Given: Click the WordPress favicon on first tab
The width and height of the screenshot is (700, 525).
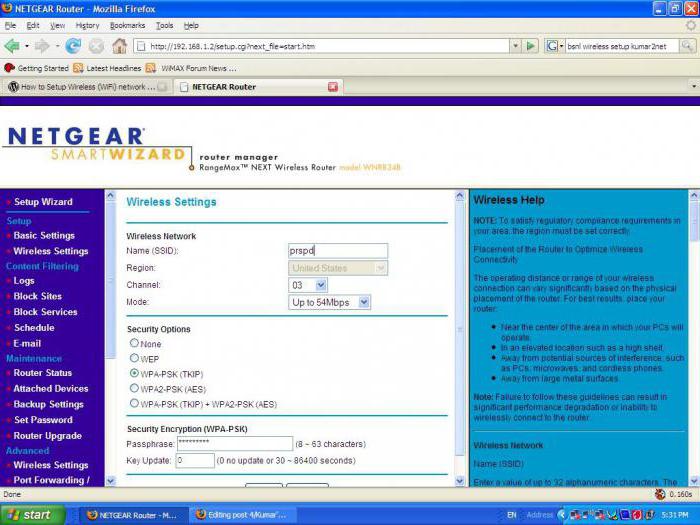Looking at the screenshot, I should (13, 87).
